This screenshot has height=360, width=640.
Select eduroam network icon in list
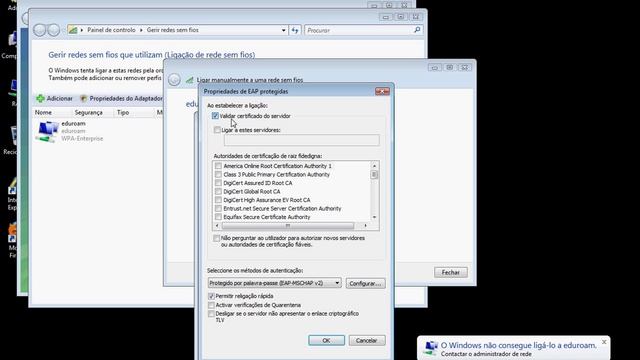(x=47, y=132)
